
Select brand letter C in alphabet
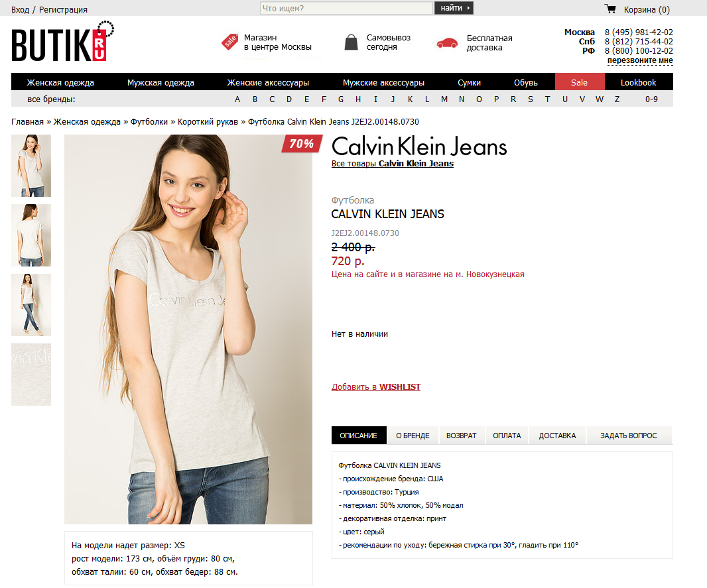point(272,99)
